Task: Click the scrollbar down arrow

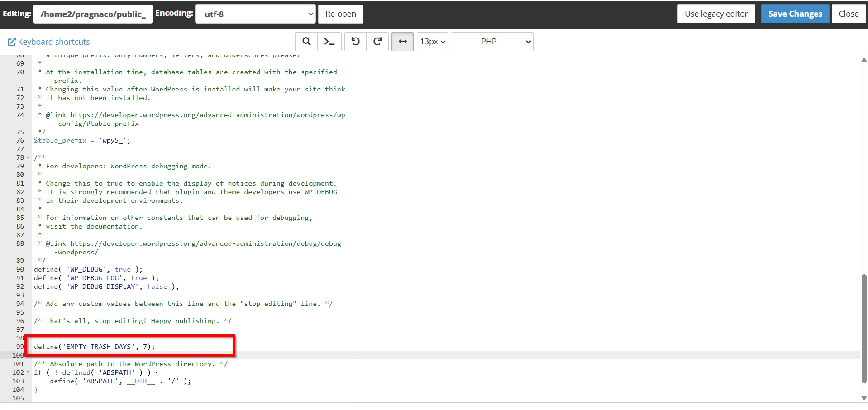Action: 864,398
